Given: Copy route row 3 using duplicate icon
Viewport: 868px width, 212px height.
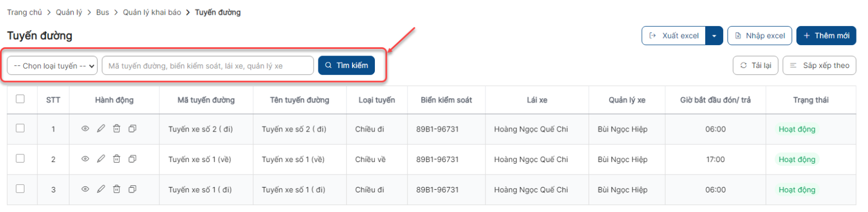Looking at the screenshot, I should tap(132, 189).
